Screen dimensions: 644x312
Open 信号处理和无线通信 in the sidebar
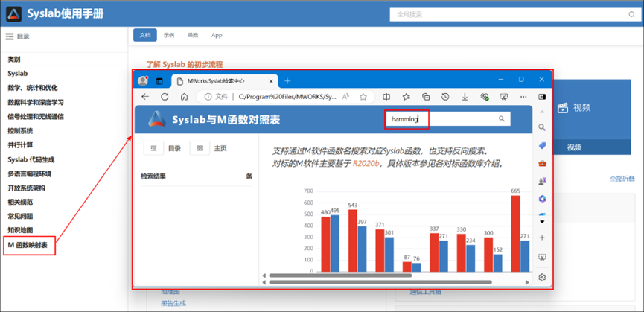tap(35, 117)
